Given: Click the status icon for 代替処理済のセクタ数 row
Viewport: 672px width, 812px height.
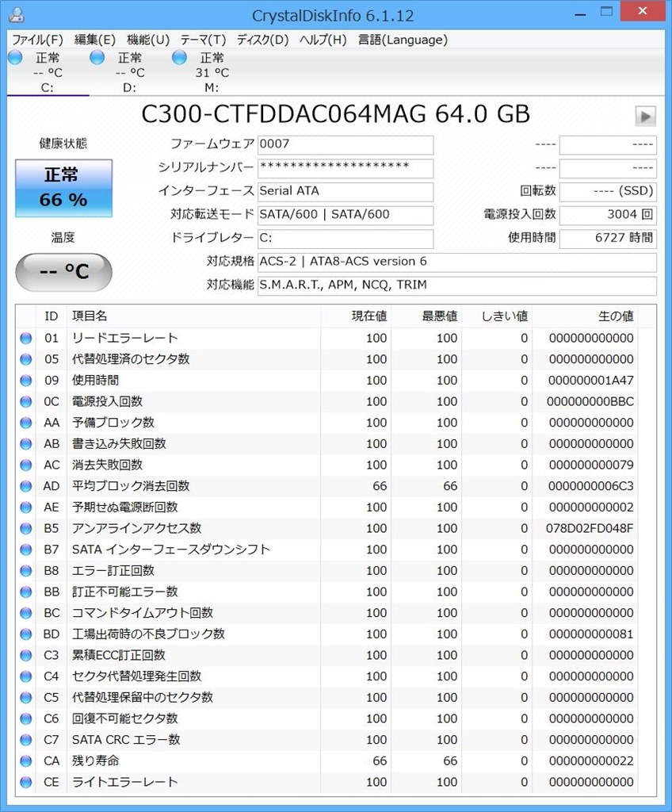Looking at the screenshot, I should click(26, 359).
